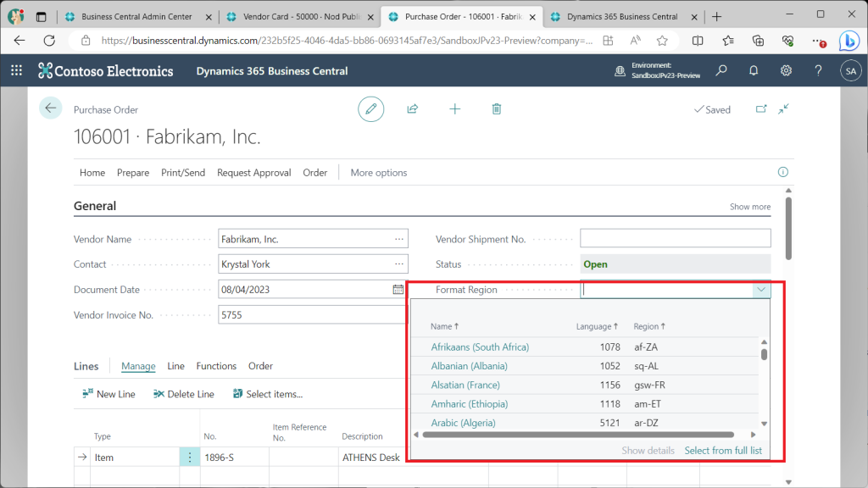Open the Request Approval menu
Screen dimensions: 868x488
coord(254,173)
